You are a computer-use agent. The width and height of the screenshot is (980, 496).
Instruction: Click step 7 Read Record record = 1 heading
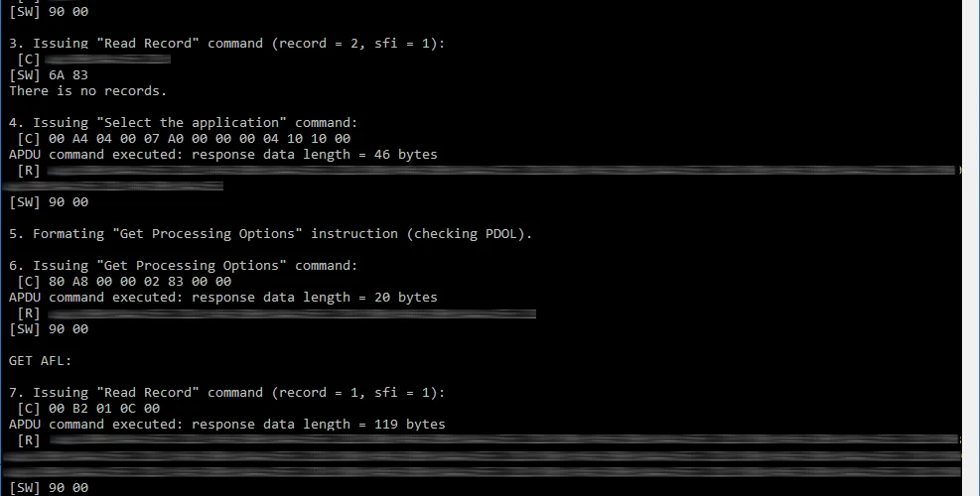pyautogui.click(x=226, y=392)
